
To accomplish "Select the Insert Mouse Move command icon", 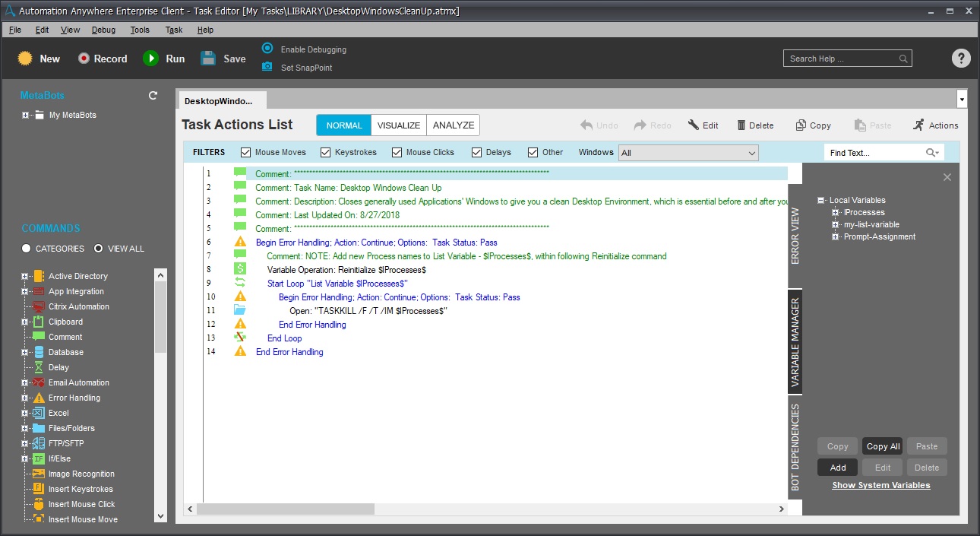I will click(40, 519).
